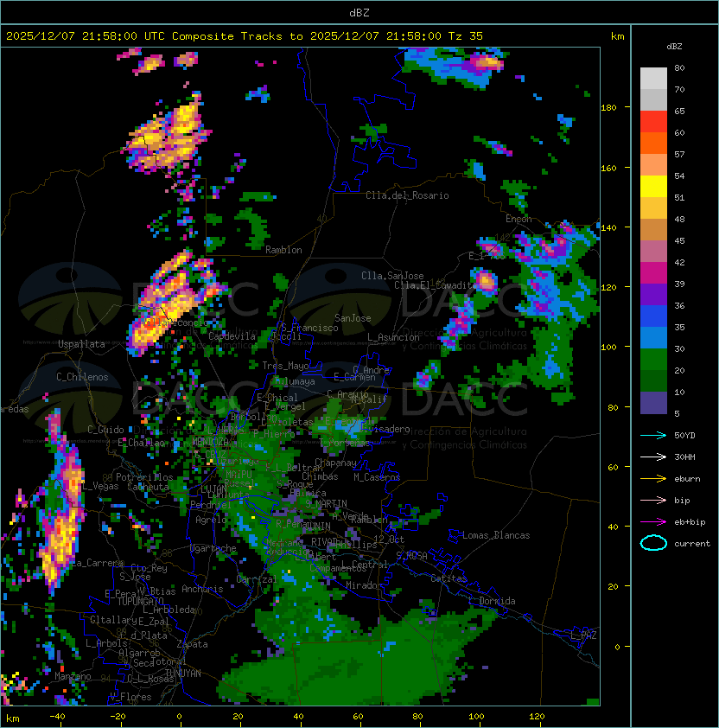719x728 pixels.
Task: Click the Manzano place label
Action: [x=73, y=676]
